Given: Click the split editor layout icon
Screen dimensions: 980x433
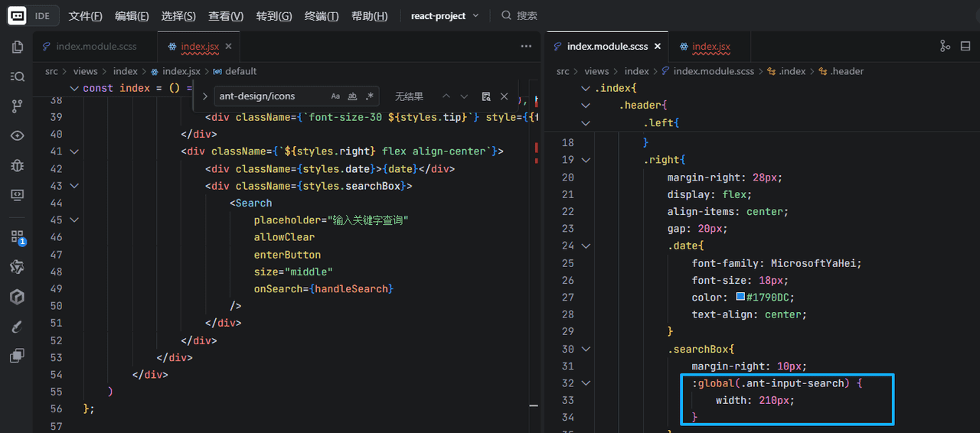Looking at the screenshot, I should 966,46.
